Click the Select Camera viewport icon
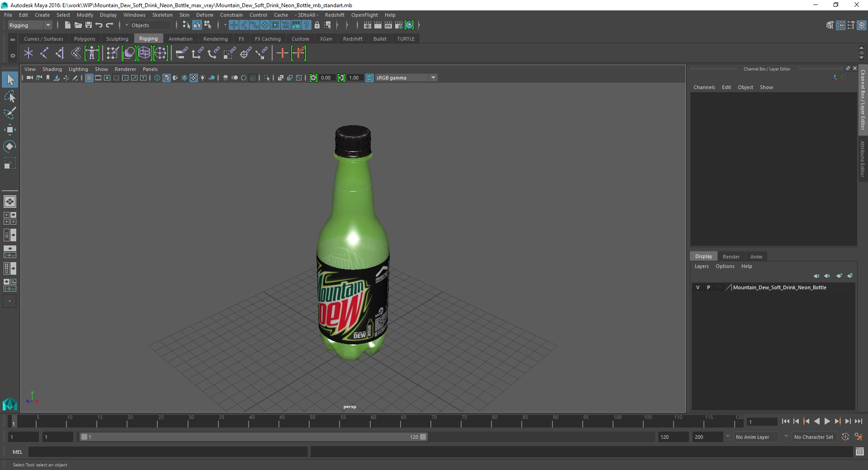 point(29,78)
